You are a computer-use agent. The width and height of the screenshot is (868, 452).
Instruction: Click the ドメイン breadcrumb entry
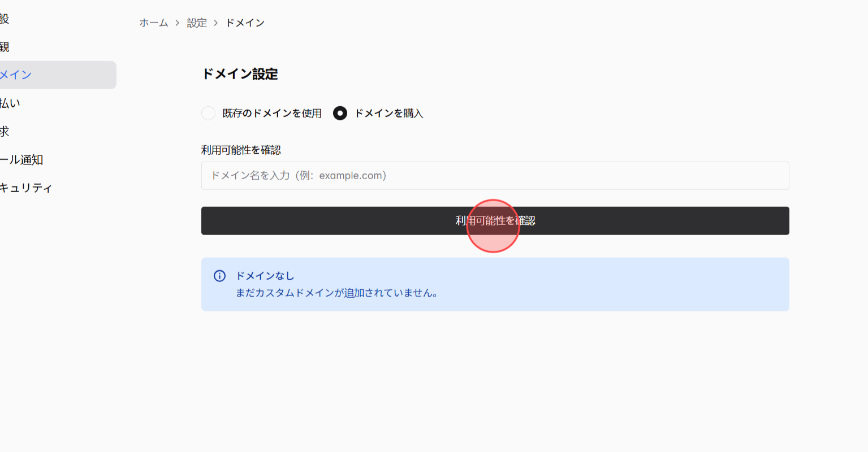click(x=244, y=23)
